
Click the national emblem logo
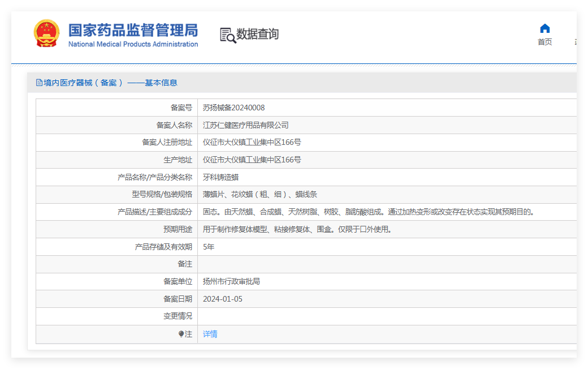tap(46, 33)
